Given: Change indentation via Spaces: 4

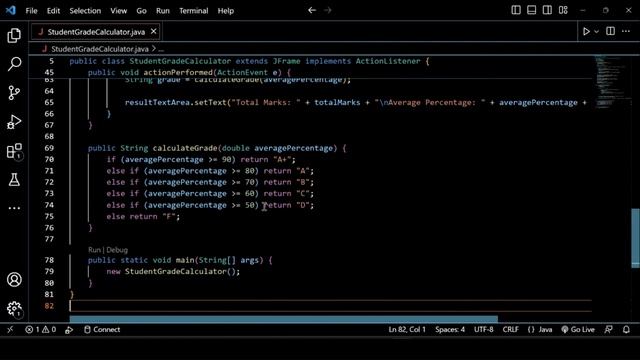Looking at the screenshot, I should click(450, 329).
